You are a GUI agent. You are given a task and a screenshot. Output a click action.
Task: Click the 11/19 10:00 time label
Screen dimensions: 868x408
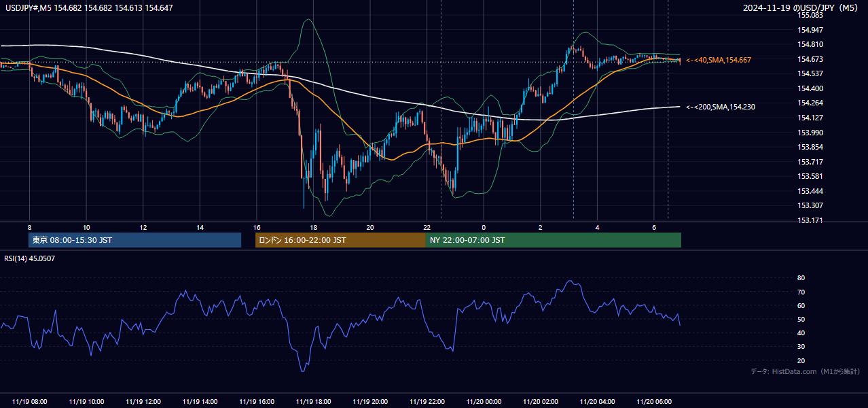tap(86, 402)
